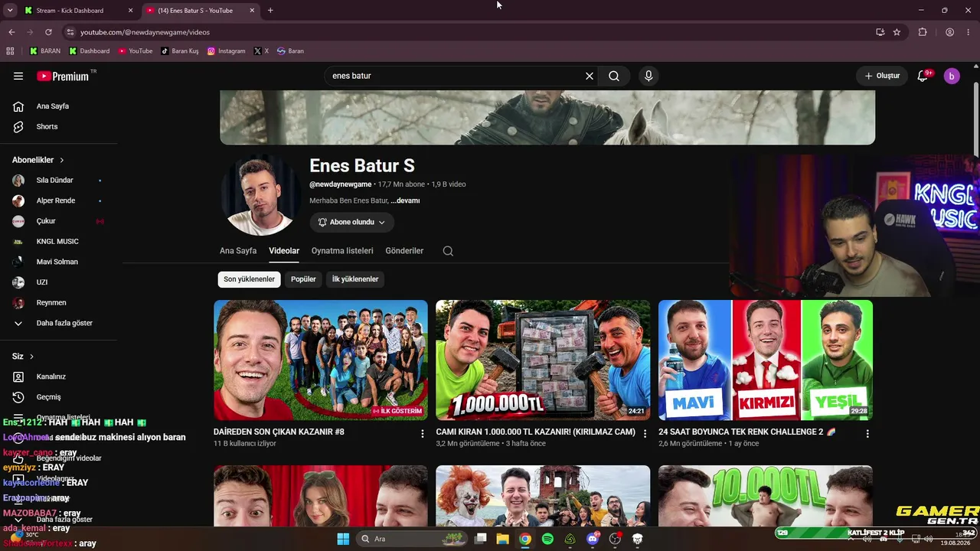Open File Explorer from the taskbar

(502, 539)
